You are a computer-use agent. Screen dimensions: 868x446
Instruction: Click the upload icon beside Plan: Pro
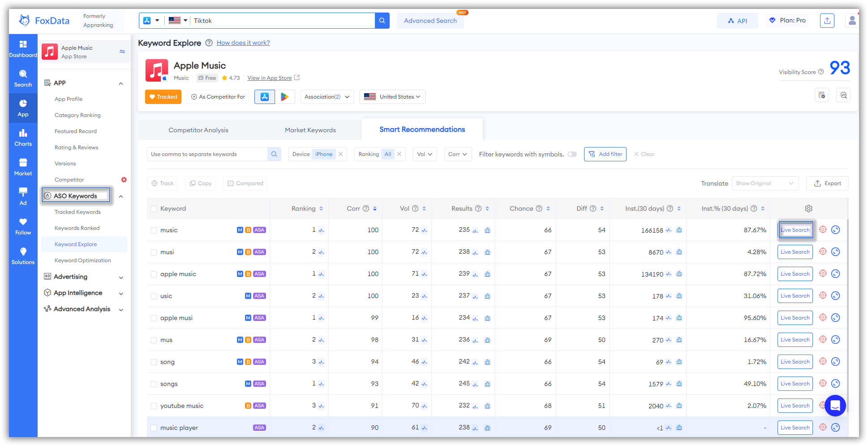click(x=827, y=21)
